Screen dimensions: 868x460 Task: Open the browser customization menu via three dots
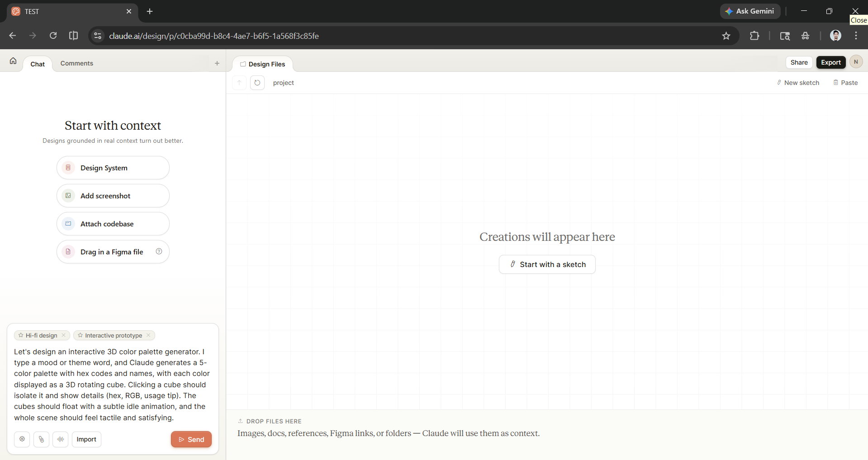pos(856,36)
